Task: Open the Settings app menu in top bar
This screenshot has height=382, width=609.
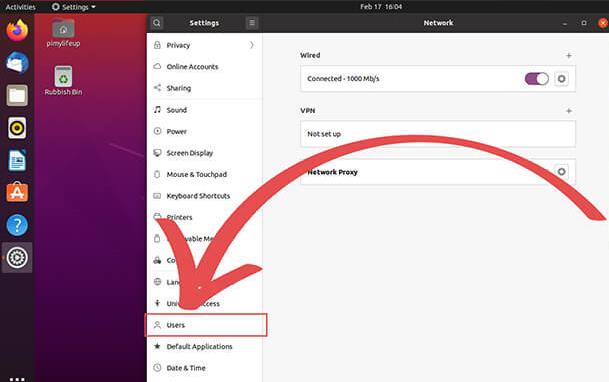Action: pyautogui.click(x=74, y=7)
